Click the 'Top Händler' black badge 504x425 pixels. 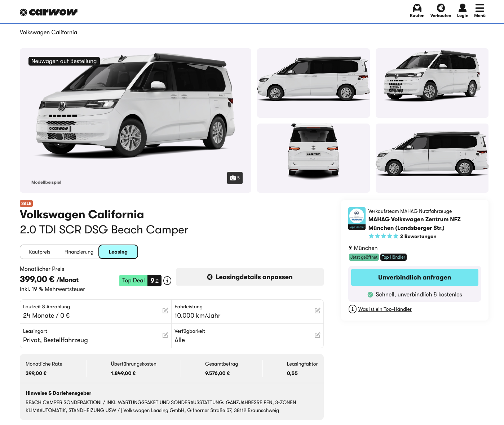(393, 257)
